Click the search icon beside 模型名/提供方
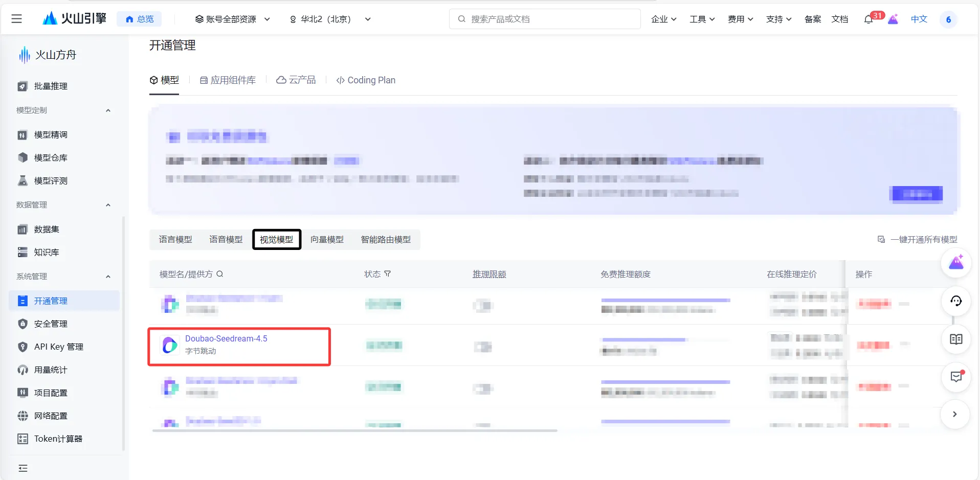Viewport: 980px width, 480px height. point(219,274)
